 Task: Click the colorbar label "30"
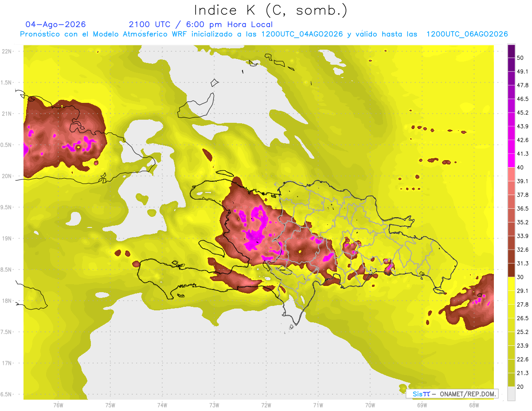[520, 277]
